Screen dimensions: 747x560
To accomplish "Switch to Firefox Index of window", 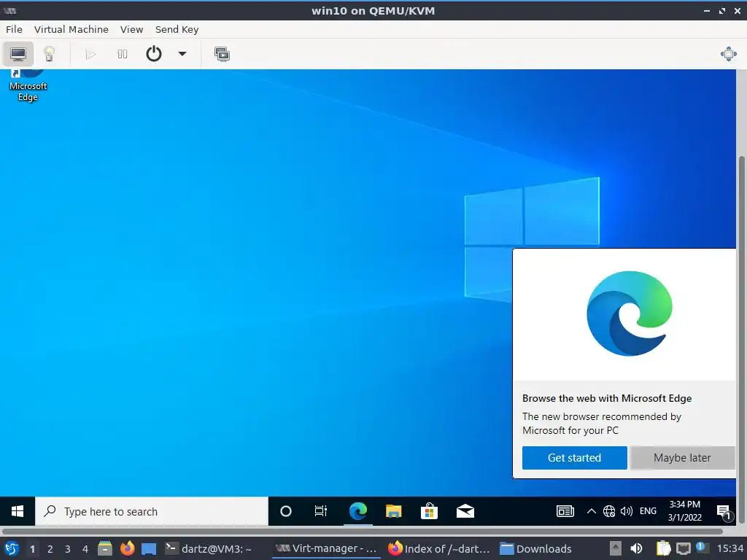I will click(x=439, y=548).
